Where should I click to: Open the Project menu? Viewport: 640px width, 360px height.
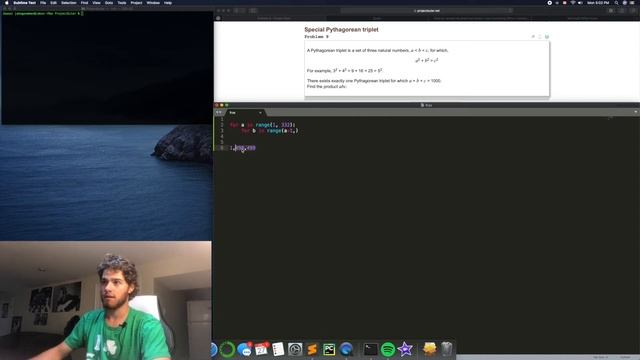(x=136, y=2)
